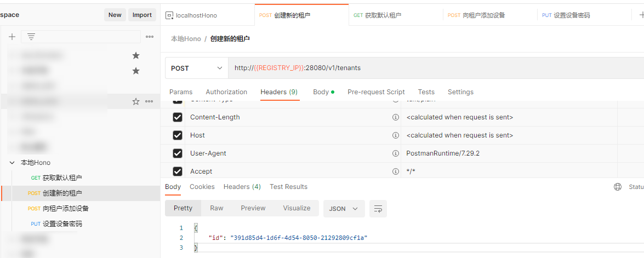644x258 pixels.
Task: Click the globe network icon in response
Action: coord(618,187)
